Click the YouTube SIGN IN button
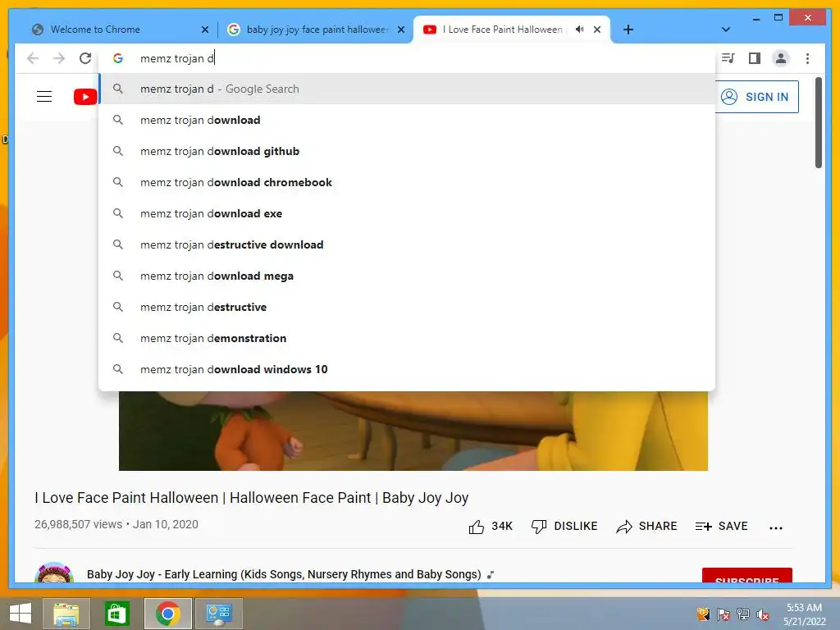Screen dimensions: 840x630 click(756, 97)
